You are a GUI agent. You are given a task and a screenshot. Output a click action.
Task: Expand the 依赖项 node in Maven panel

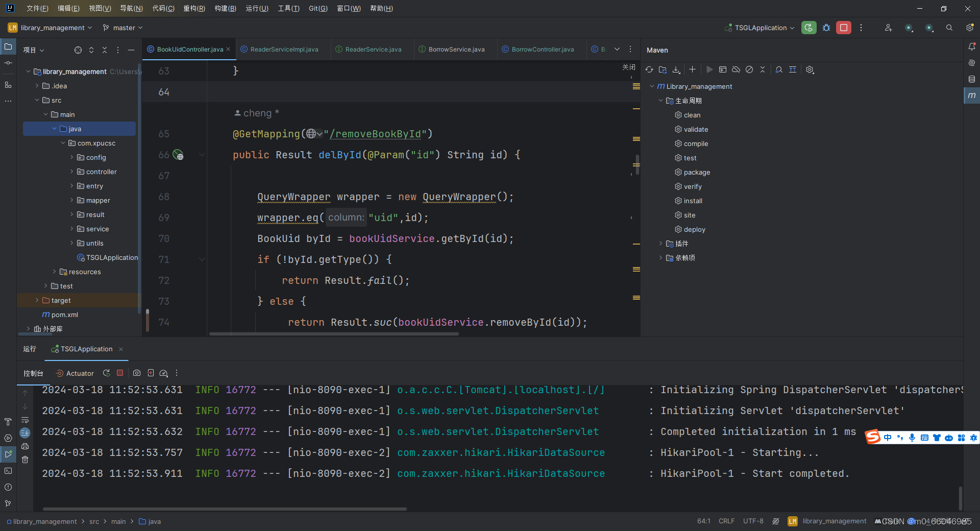click(x=661, y=258)
